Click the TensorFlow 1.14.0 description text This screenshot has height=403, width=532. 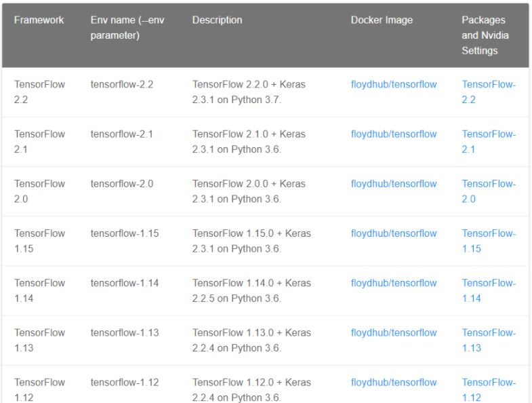pos(251,290)
